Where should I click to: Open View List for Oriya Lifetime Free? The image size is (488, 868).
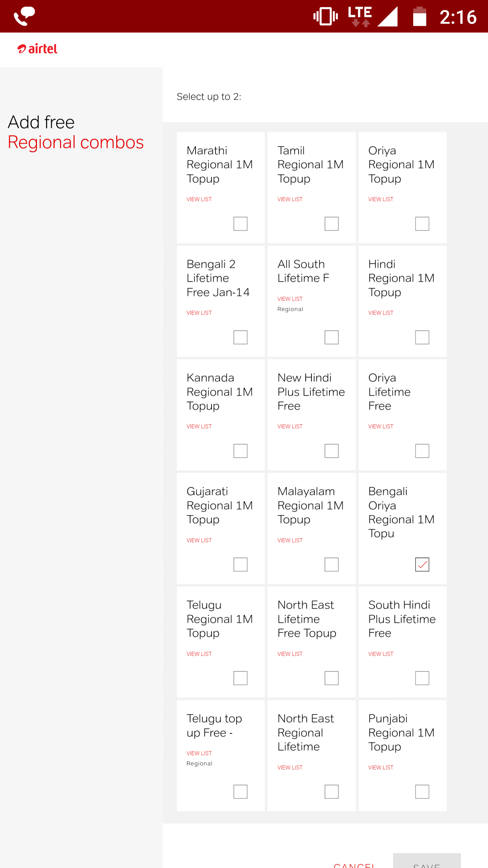point(381,427)
